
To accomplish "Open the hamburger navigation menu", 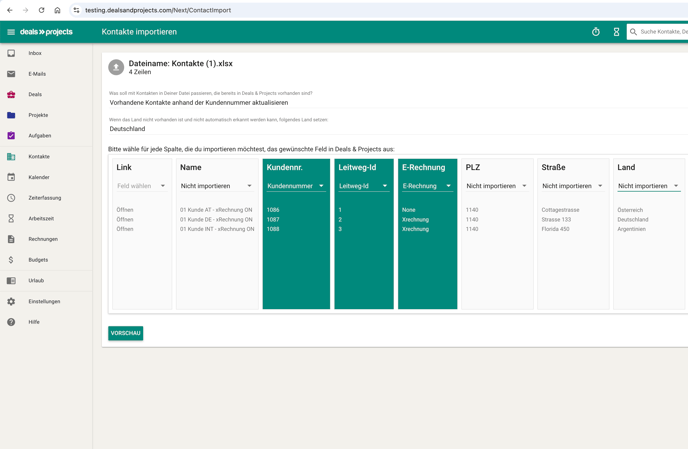I will click(11, 32).
